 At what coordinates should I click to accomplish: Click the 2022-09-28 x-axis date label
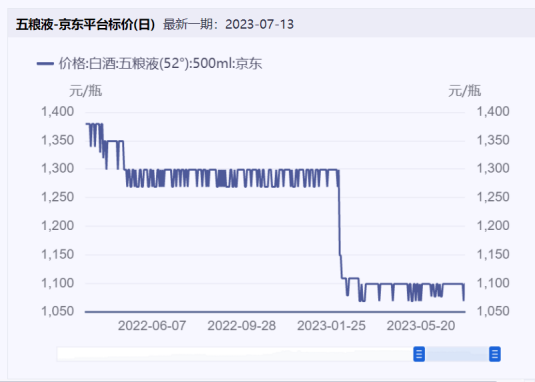(x=242, y=326)
